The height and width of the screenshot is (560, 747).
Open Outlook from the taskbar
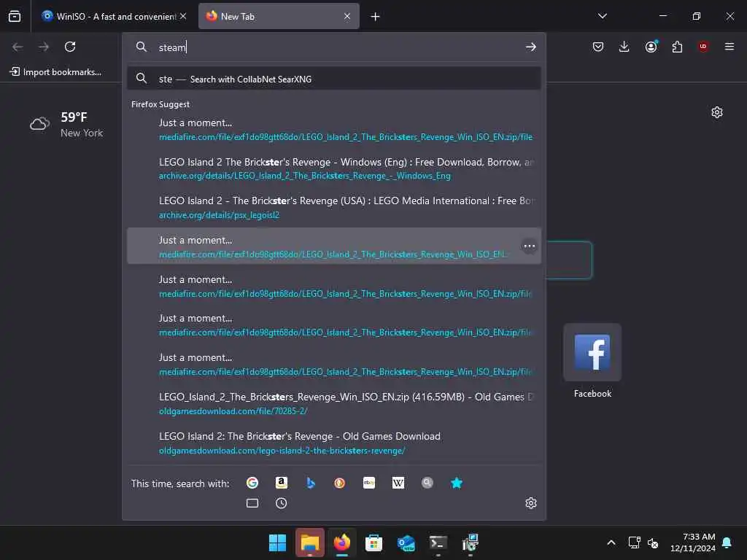tap(406, 542)
